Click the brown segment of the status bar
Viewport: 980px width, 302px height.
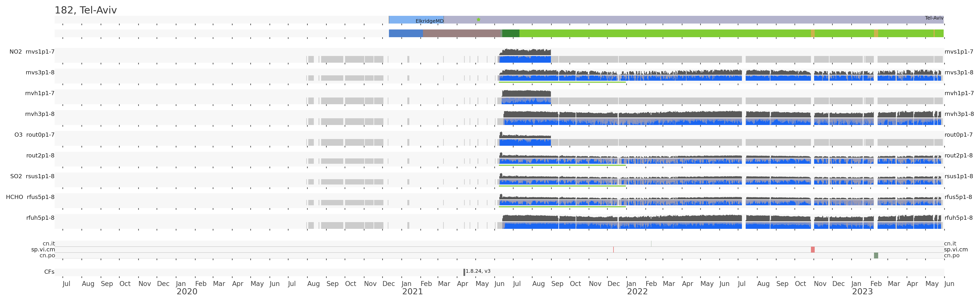click(462, 33)
